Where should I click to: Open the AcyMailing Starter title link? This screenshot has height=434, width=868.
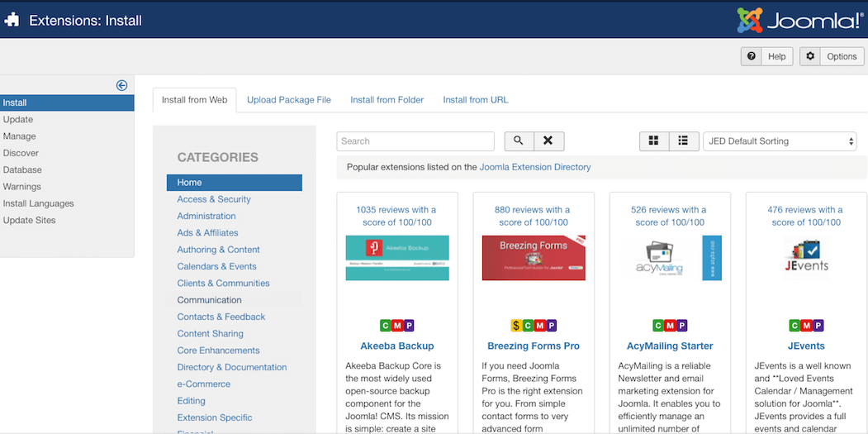pyautogui.click(x=670, y=346)
